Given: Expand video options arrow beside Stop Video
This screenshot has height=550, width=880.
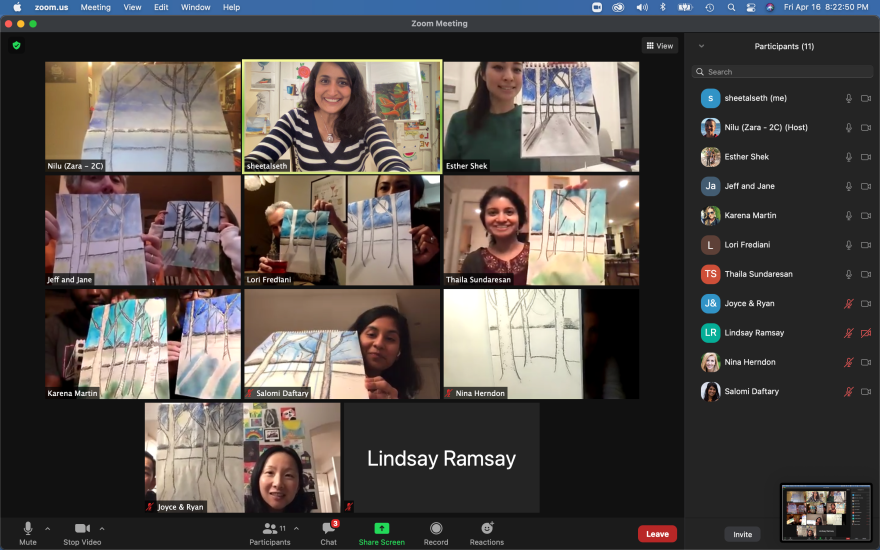Looking at the screenshot, I should (x=102, y=528).
